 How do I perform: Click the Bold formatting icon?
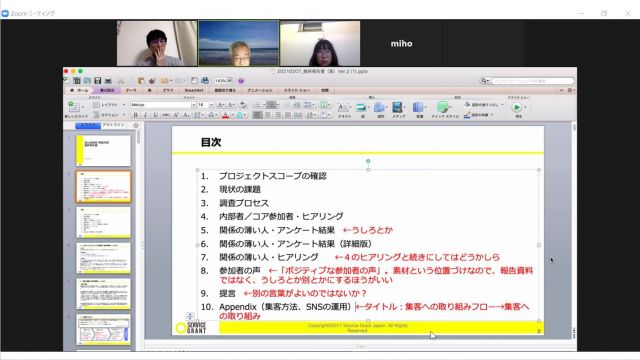coord(136,116)
